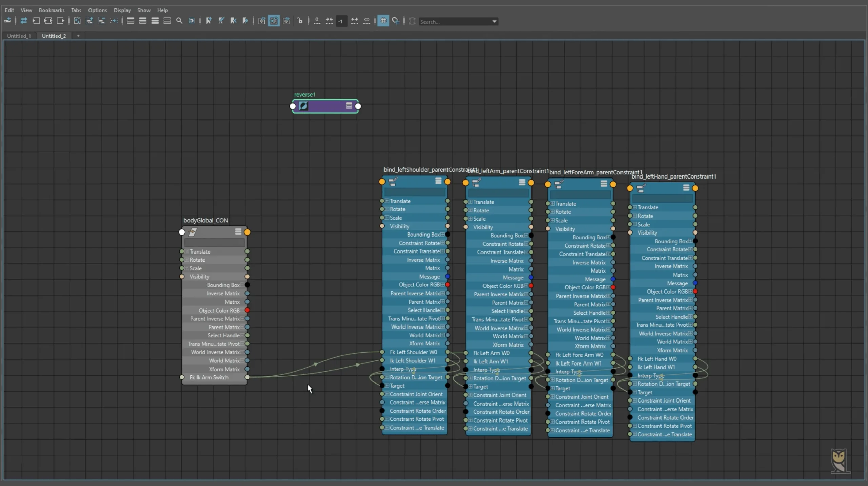Select the Create Node icon in the toolbar
868x486 pixels.
[x=8, y=21]
